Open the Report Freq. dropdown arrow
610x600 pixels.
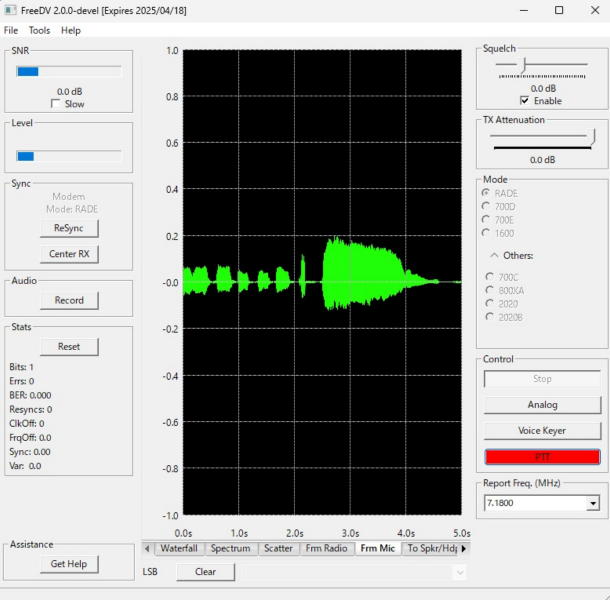pyautogui.click(x=593, y=504)
